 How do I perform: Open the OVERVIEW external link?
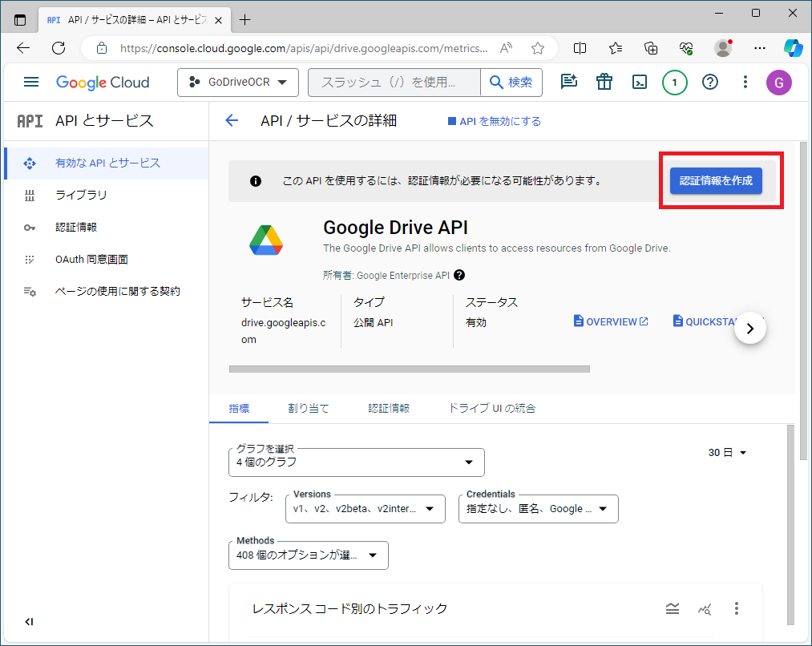(611, 321)
